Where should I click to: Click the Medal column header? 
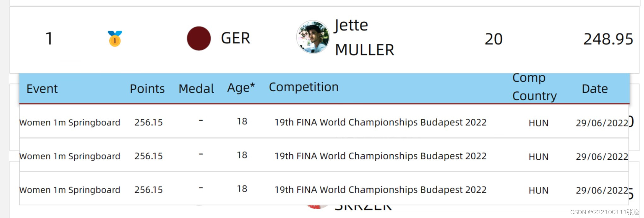196,89
